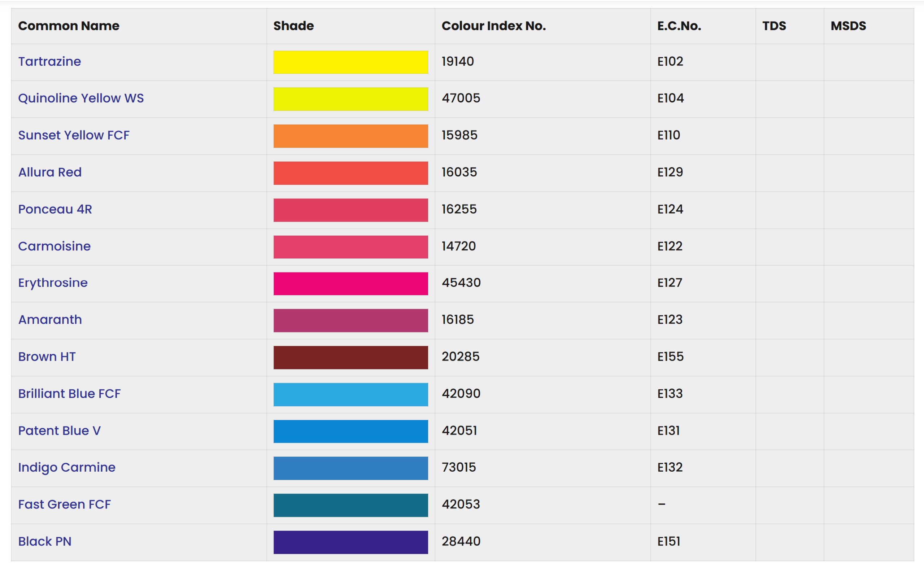Screen dimensions: 924x564
Task: Open the Allura Red link
Action: point(50,172)
